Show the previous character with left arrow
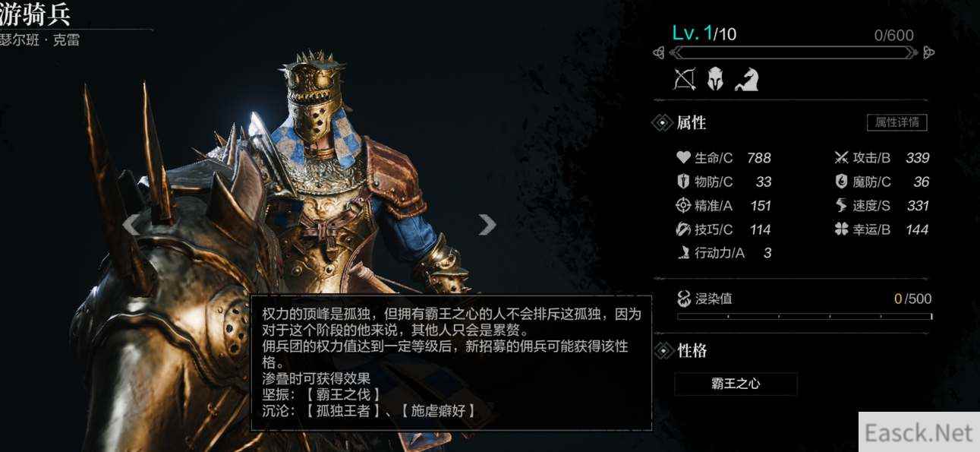This screenshot has height=452, width=980. (x=131, y=224)
